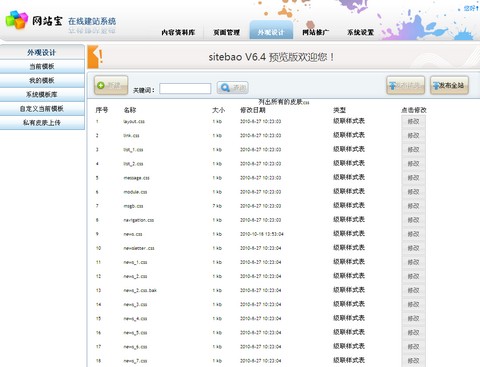480x367 pixels.
Task: Click 修改 for newsletter.css row
Action: (413, 248)
